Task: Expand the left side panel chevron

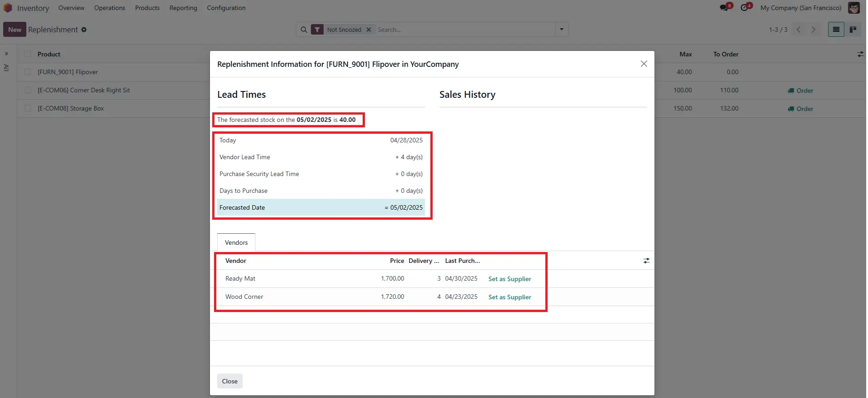Action: point(6,54)
